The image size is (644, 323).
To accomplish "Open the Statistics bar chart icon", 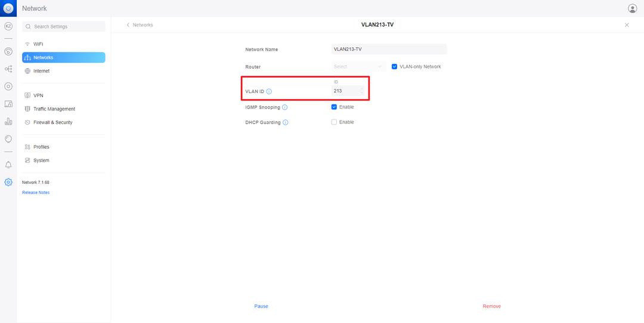I will click(8, 121).
